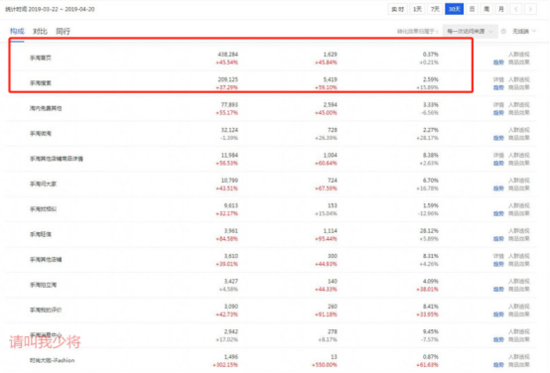Click buyer count 5,419
This screenshot has height=373, width=550.
[330, 80]
